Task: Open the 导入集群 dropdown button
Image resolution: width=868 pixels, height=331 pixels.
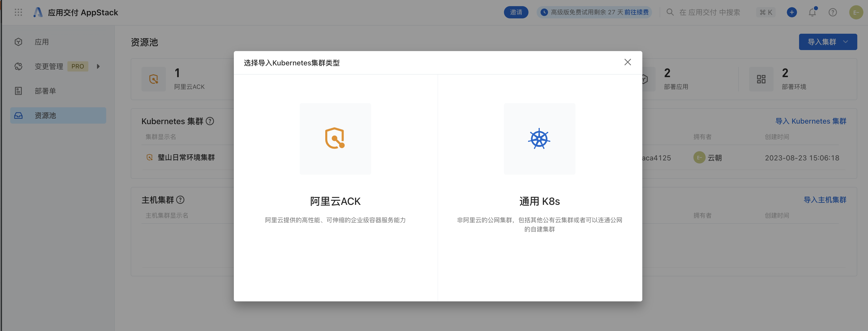Action: coord(828,42)
